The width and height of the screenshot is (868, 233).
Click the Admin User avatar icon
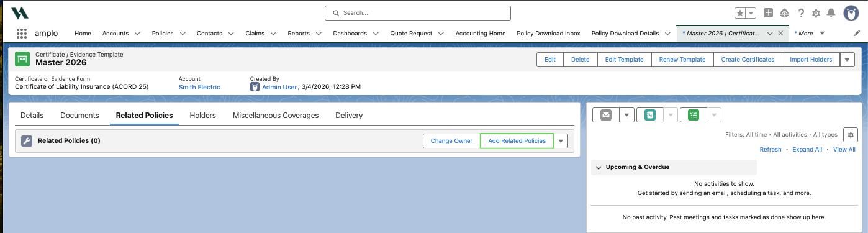[x=255, y=87]
